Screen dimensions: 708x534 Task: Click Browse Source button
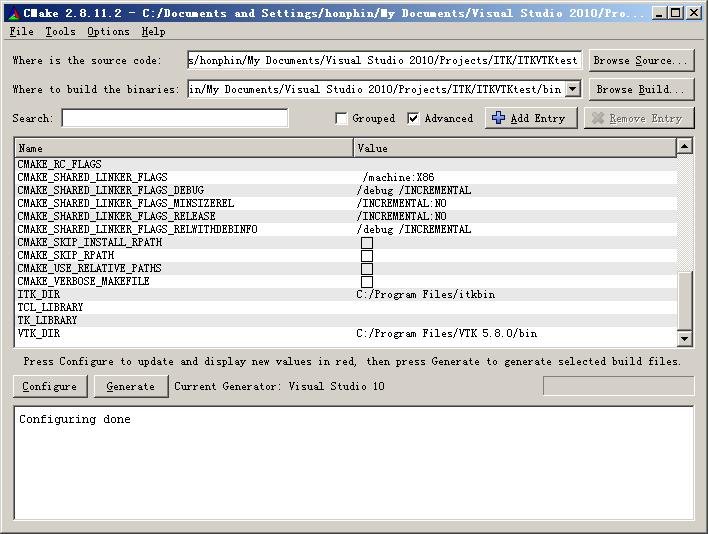click(x=640, y=60)
